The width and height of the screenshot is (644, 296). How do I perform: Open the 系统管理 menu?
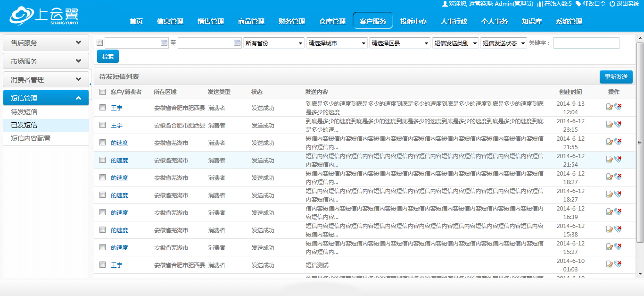coord(569,21)
